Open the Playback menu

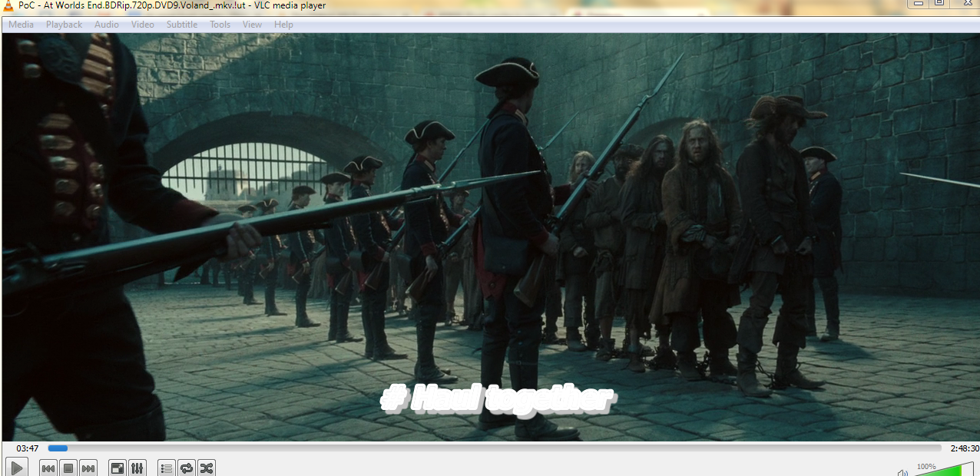(x=64, y=25)
